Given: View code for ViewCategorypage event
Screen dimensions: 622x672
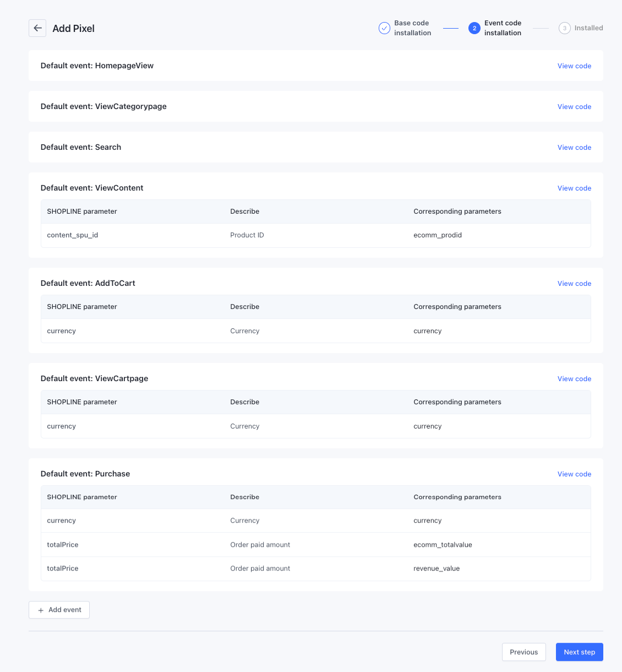Looking at the screenshot, I should point(574,107).
